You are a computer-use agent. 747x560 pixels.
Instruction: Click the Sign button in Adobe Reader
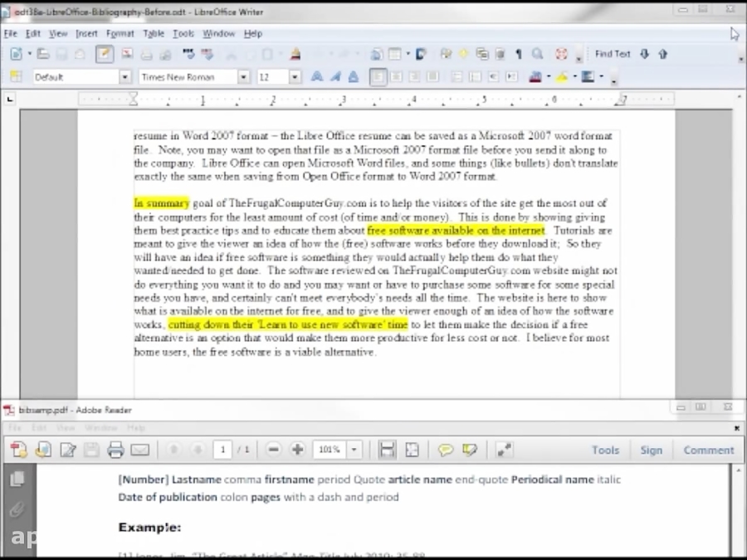(652, 450)
